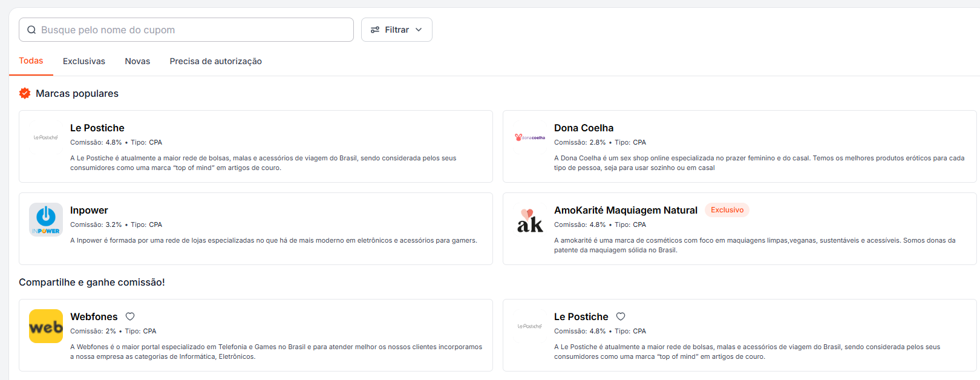980x380 pixels.
Task: Click the Dona Coelha description text
Action: pyautogui.click(x=759, y=163)
